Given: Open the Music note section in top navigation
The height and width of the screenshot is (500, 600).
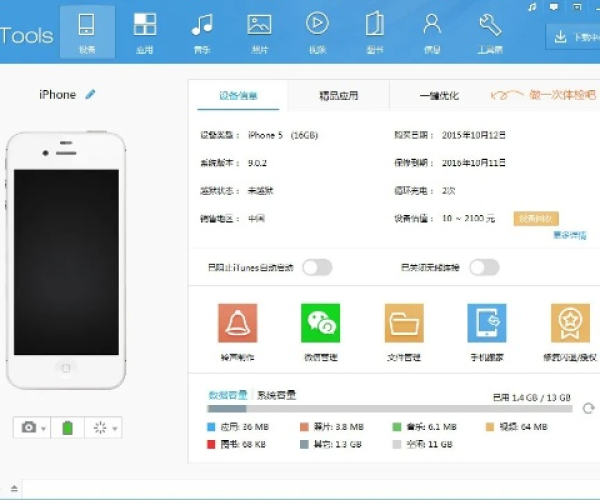Looking at the screenshot, I should pos(202,33).
